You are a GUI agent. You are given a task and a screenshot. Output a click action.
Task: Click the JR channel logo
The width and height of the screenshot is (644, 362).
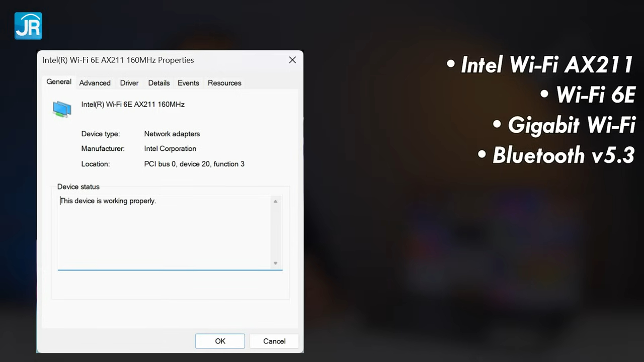(x=28, y=25)
